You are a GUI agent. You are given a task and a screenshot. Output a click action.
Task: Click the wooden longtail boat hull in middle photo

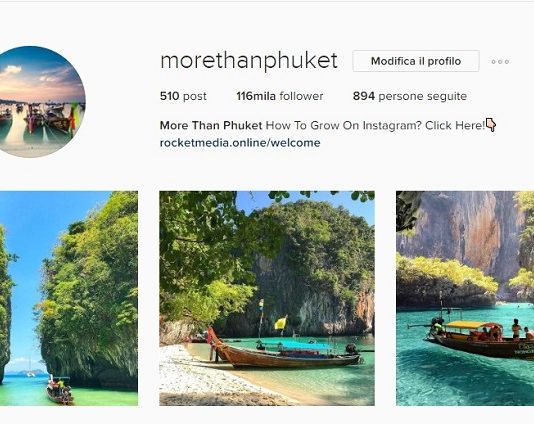pyautogui.click(x=286, y=356)
